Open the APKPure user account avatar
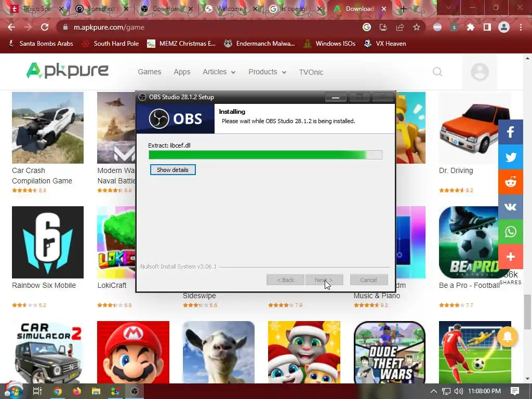Viewport: 532px width, 399px height. click(480, 72)
